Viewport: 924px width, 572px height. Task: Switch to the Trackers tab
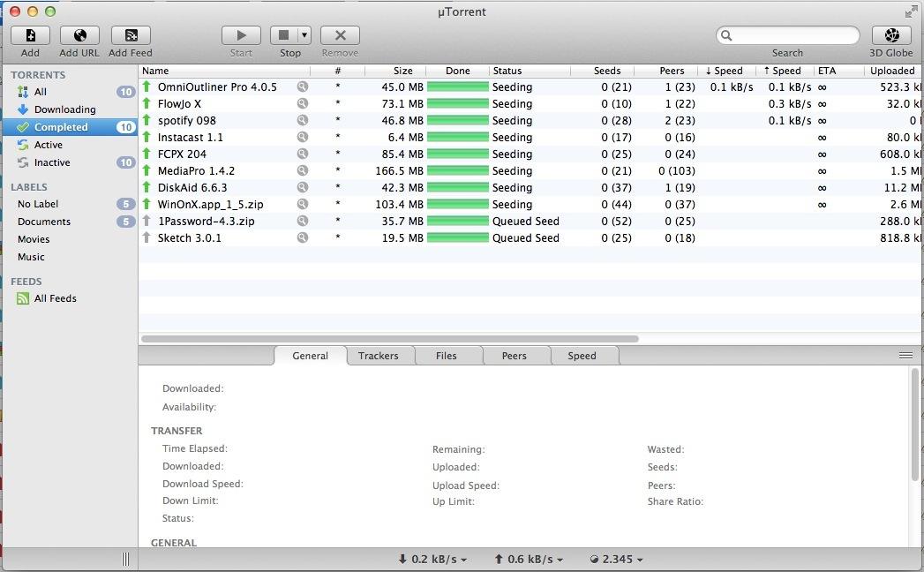coord(379,356)
